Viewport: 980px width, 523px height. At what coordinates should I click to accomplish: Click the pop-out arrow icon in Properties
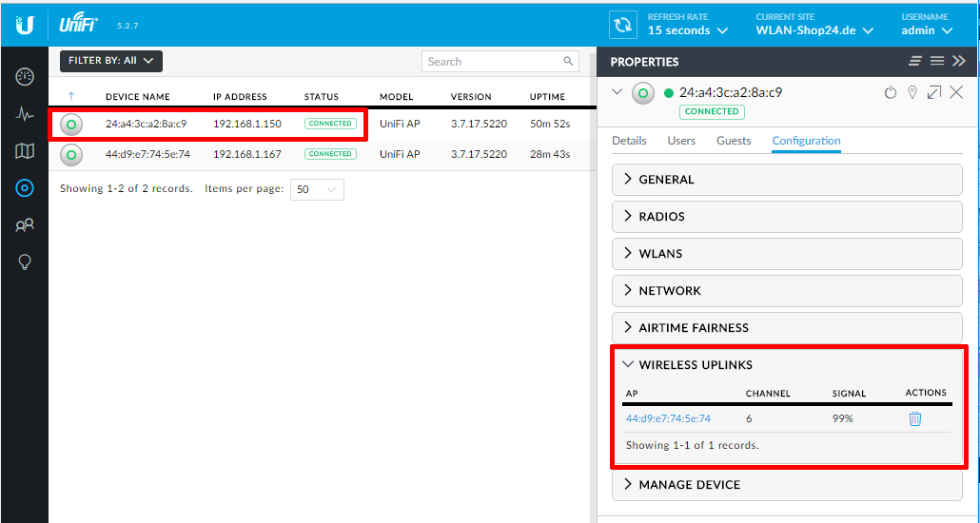tap(933, 93)
